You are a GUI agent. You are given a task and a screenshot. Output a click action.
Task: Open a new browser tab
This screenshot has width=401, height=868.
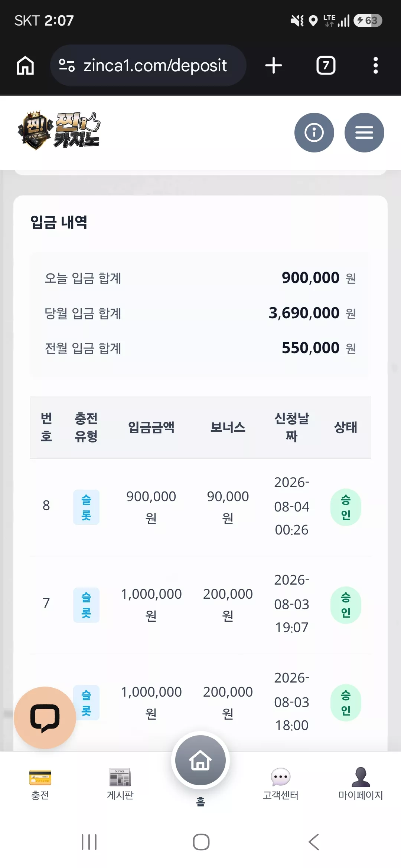(x=274, y=66)
